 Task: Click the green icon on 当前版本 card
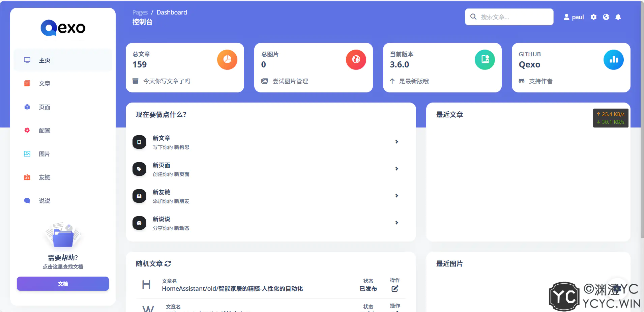point(485,60)
